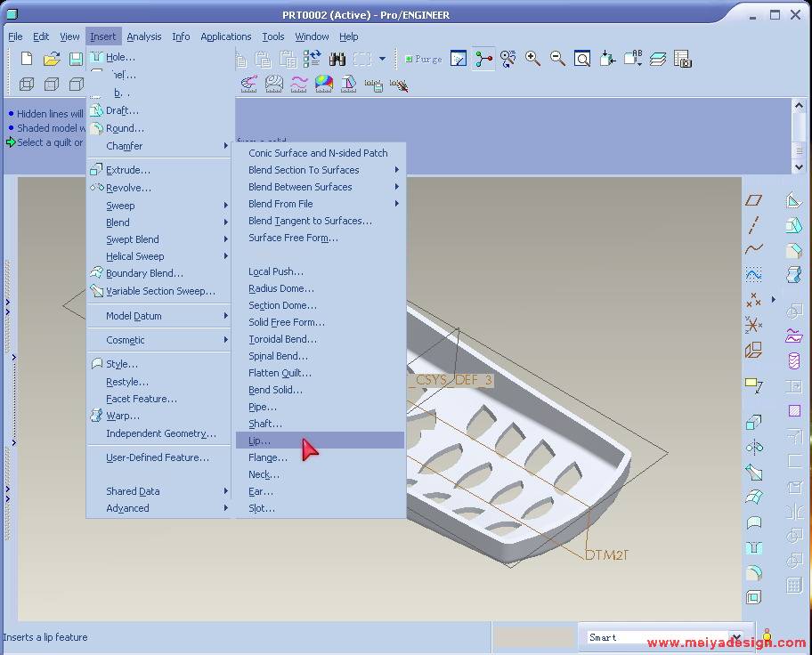
Task: Click the Open folder icon
Action: pyautogui.click(x=52, y=59)
